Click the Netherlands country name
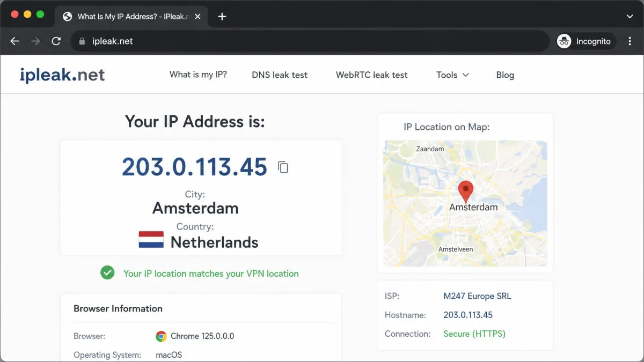 pyautogui.click(x=214, y=242)
